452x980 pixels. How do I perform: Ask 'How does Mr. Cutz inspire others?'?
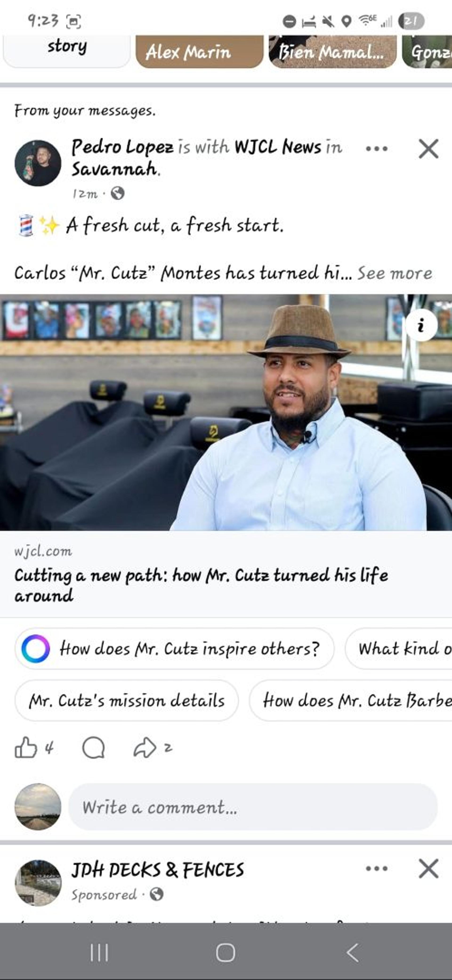pos(174,649)
